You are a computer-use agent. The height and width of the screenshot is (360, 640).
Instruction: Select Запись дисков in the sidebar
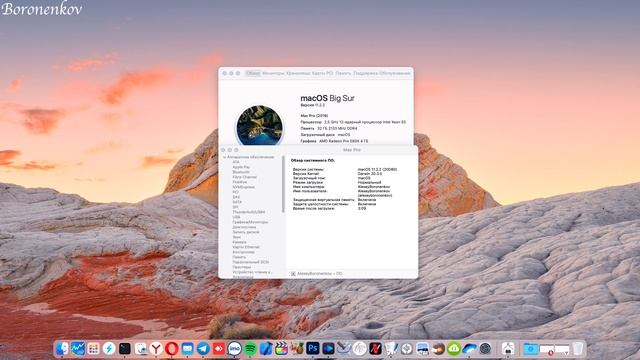[x=246, y=232]
